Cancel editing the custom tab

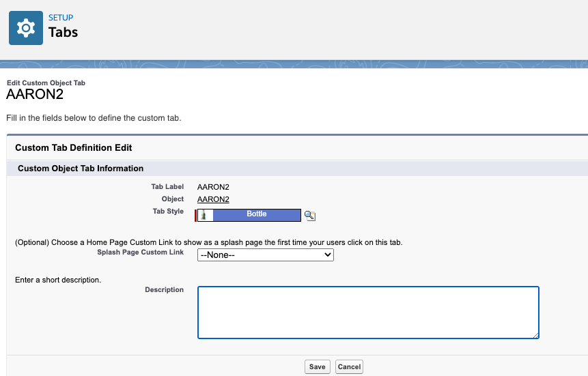(x=349, y=366)
